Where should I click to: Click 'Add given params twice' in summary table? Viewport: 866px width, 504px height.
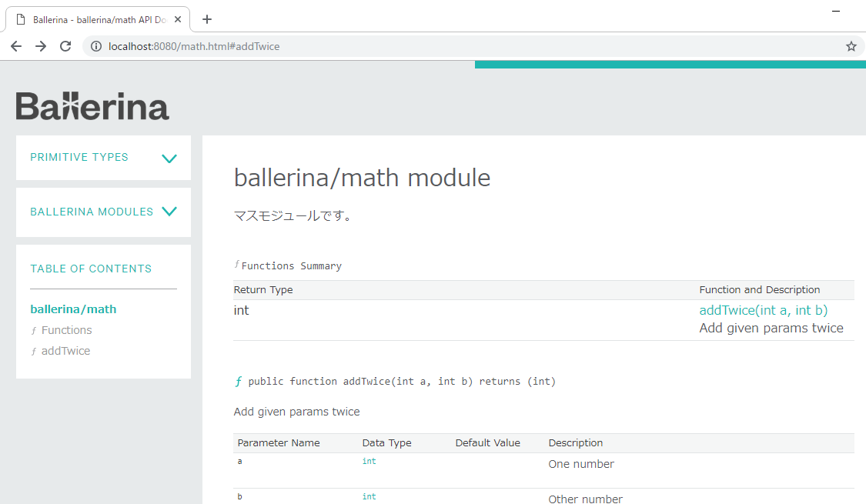[771, 328]
